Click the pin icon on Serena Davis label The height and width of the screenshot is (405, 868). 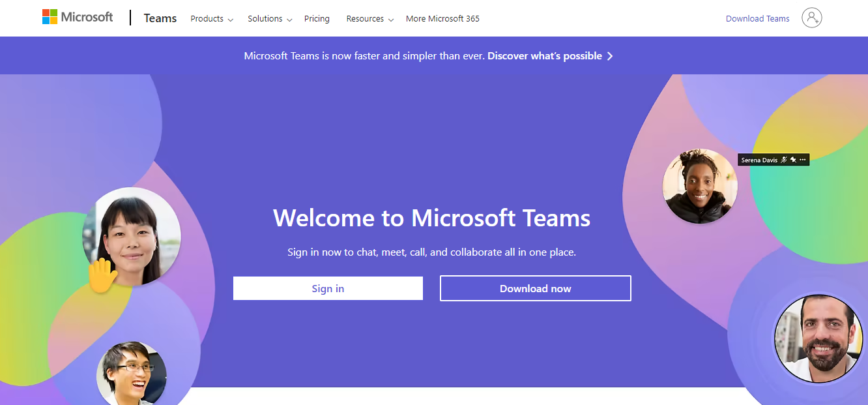793,160
